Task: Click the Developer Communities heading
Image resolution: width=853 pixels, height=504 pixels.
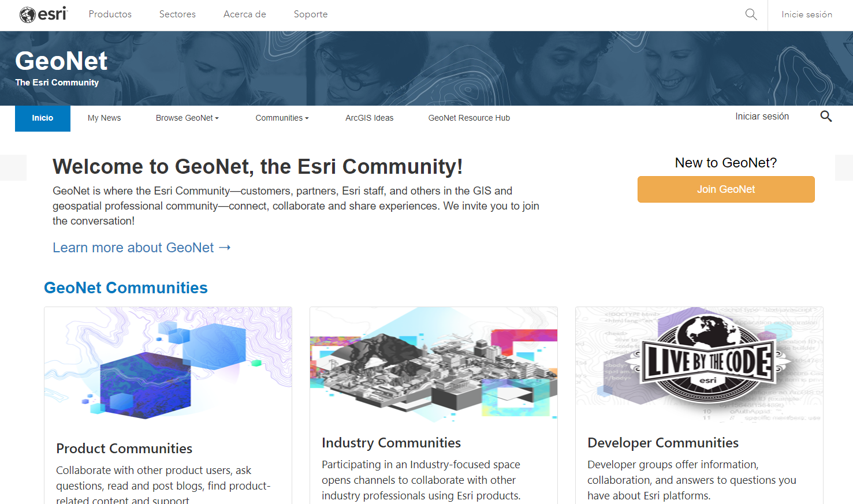Action: click(663, 443)
